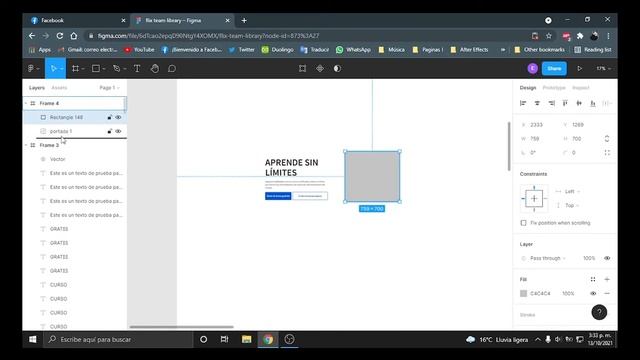
Task: Open shape tools options arrow
Action: [104, 69]
